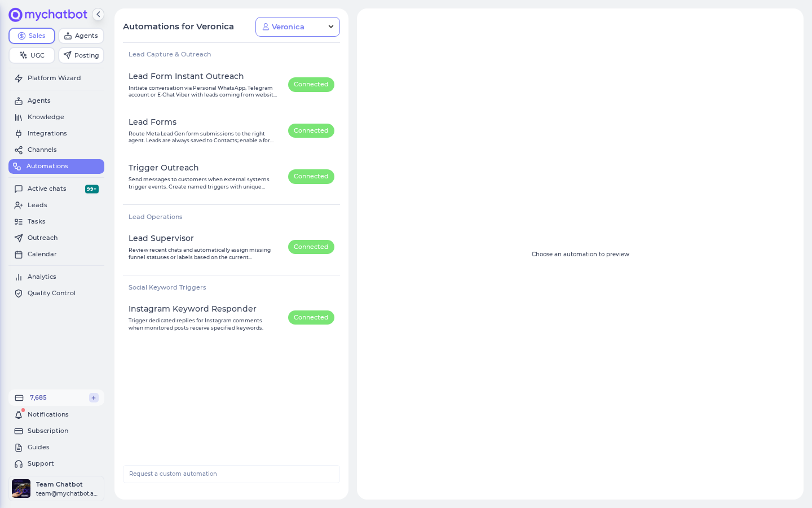
Task: Select the Lead Form Instant Outreach automation
Action: point(186,76)
